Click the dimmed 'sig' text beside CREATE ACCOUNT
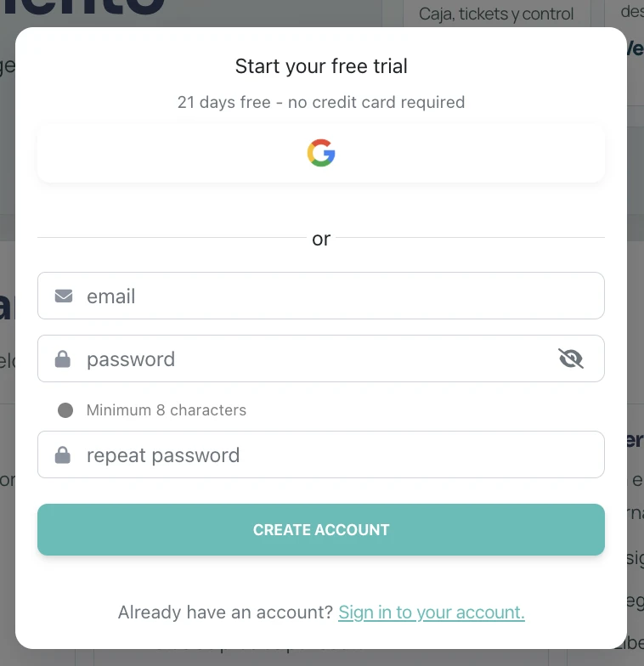This screenshot has width=644, height=666. [636, 559]
